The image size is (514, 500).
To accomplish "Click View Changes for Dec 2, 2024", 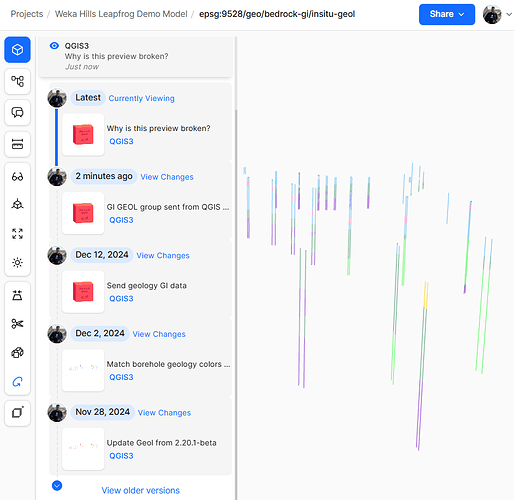I will [x=159, y=334].
